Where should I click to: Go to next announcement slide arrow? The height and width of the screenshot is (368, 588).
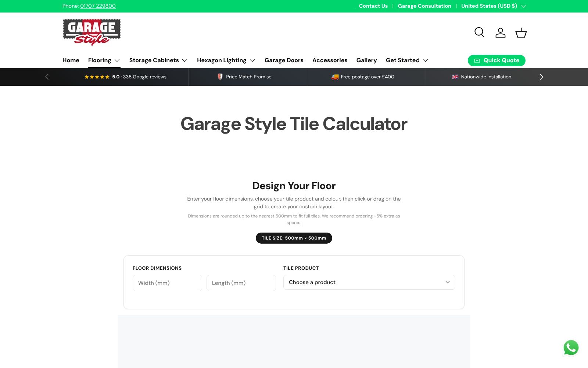[541, 77]
